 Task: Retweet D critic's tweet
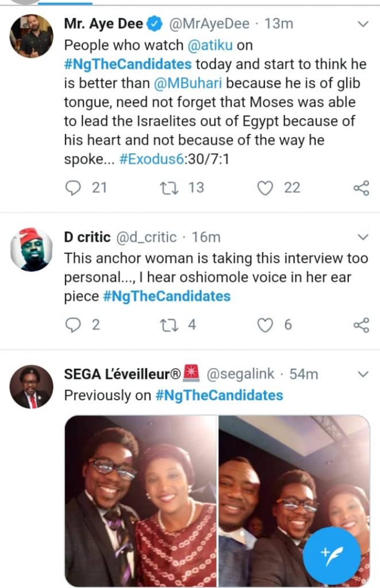167,325
